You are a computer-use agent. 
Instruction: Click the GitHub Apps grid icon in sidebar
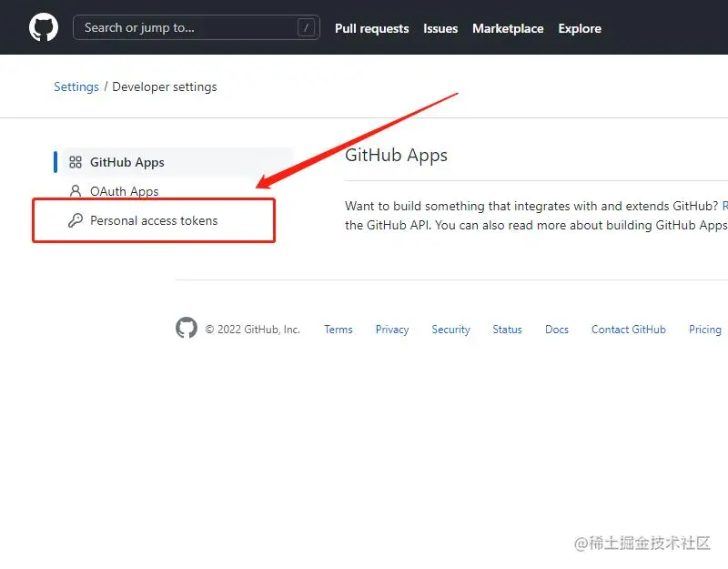click(76, 162)
